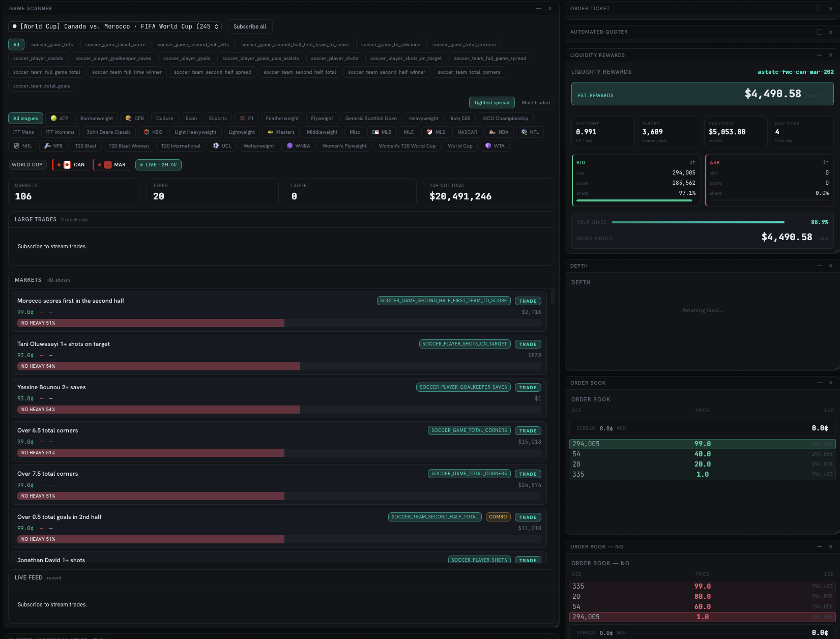The width and height of the screenshot is (840, 639).
Task: Enable the 'All leagues' filter
Action: tap(25, 119)
